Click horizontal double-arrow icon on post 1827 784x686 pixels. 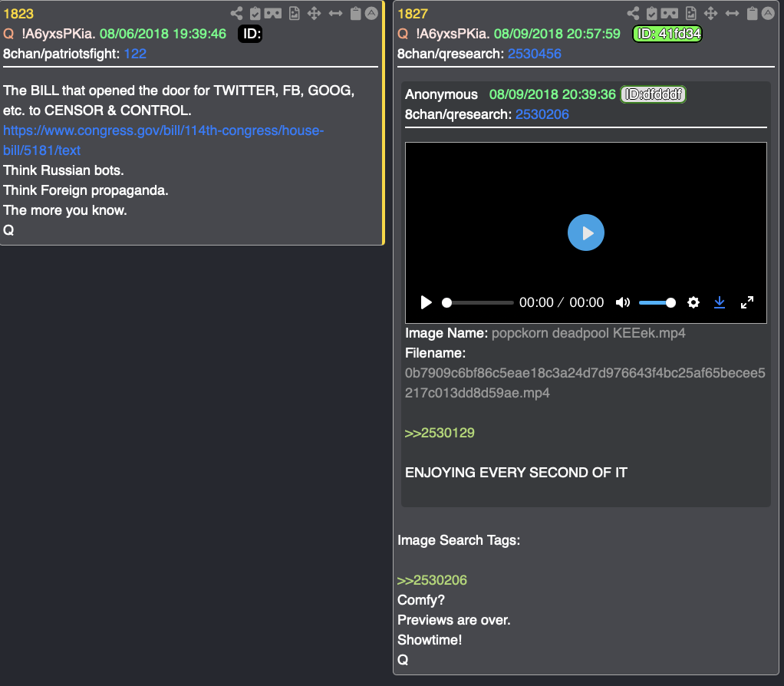(732, 14)
